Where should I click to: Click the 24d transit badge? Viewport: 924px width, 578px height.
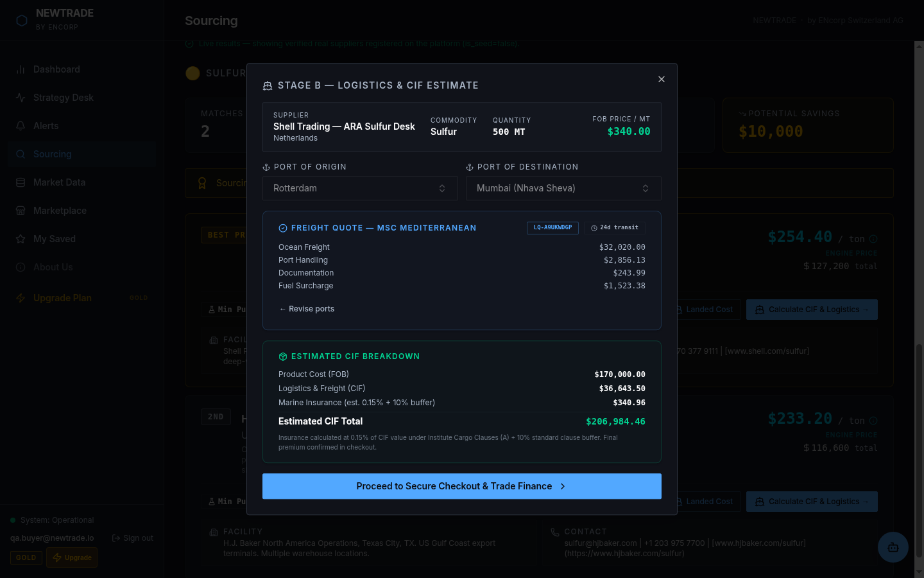point(615,227)
